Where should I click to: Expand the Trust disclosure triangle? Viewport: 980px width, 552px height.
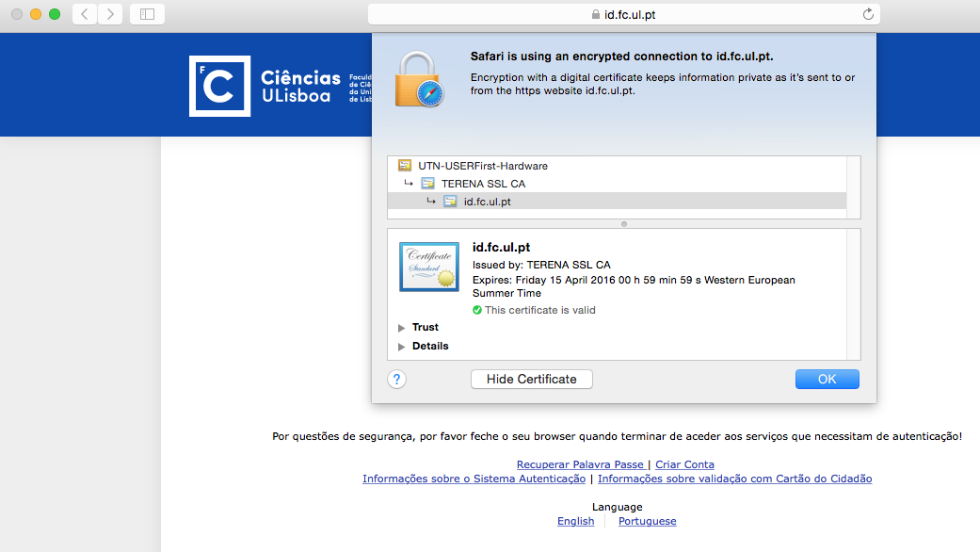(402, 328)
